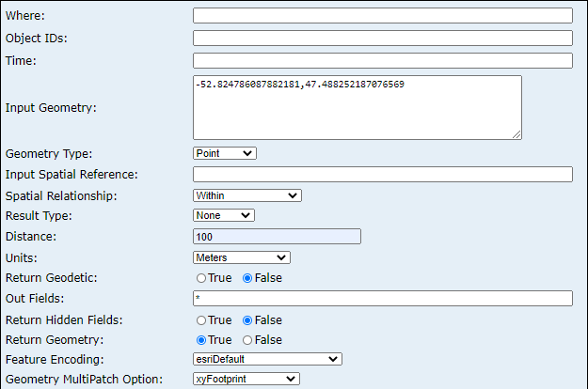Click the Time input field
The width and height of the screenshot is (588, 389).
pyautogui.click(x=382, y=61)
